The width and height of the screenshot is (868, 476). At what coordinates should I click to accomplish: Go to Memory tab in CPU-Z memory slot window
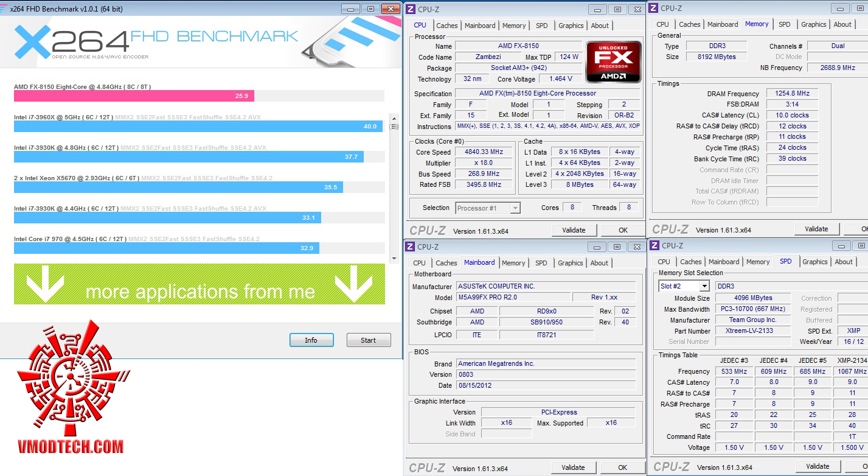758,262
